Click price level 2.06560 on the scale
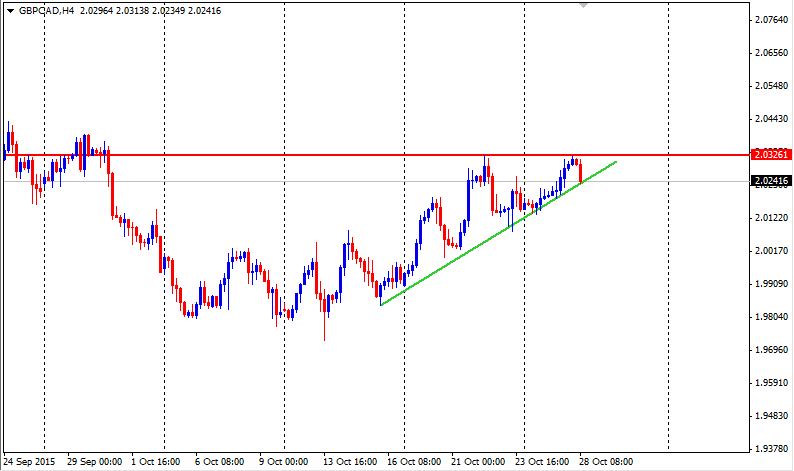 click(x=771, y=53)
